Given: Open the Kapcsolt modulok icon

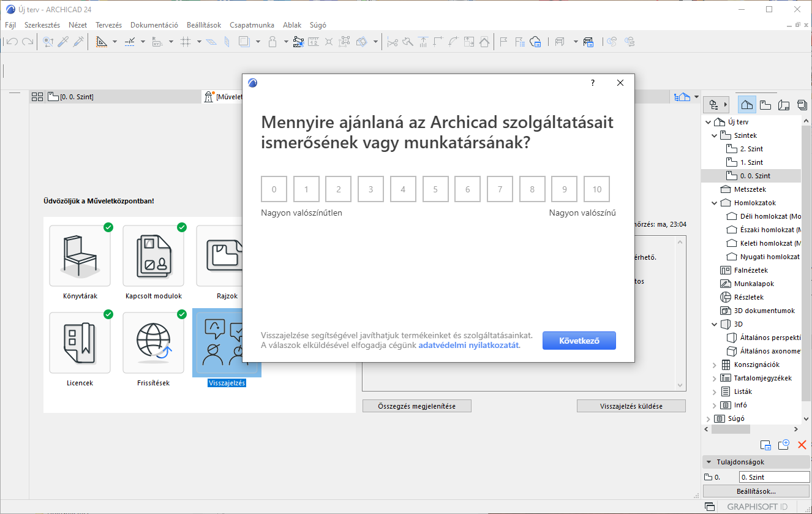Looking at the screenshot, I should 153,256.
